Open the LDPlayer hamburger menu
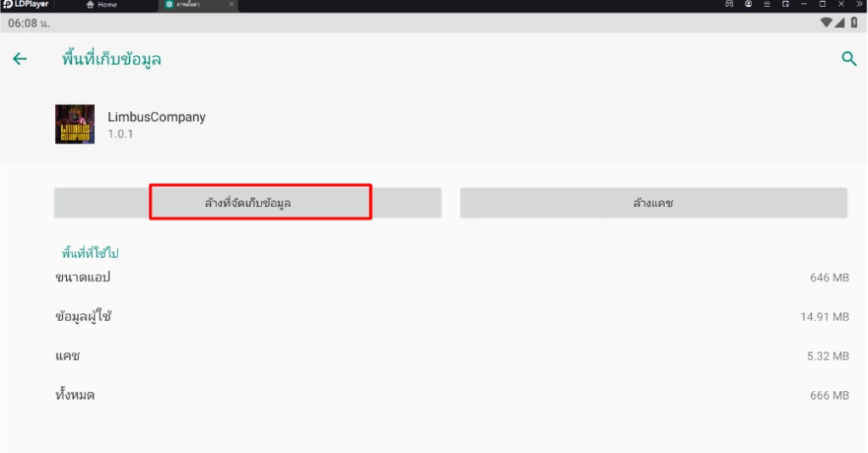Screen dimensions: 868x453 [x=766, y=4]
